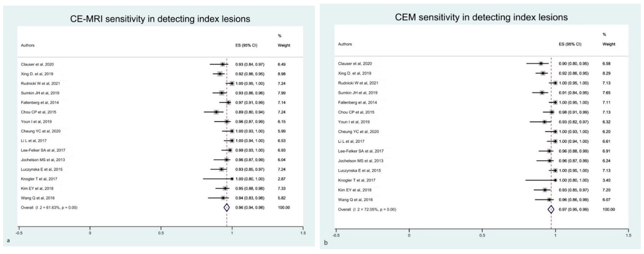Screen dimensions: 644x254
Task: Click the 0.5 axis tick in CE-MRI plot
Action: point(161,233)
